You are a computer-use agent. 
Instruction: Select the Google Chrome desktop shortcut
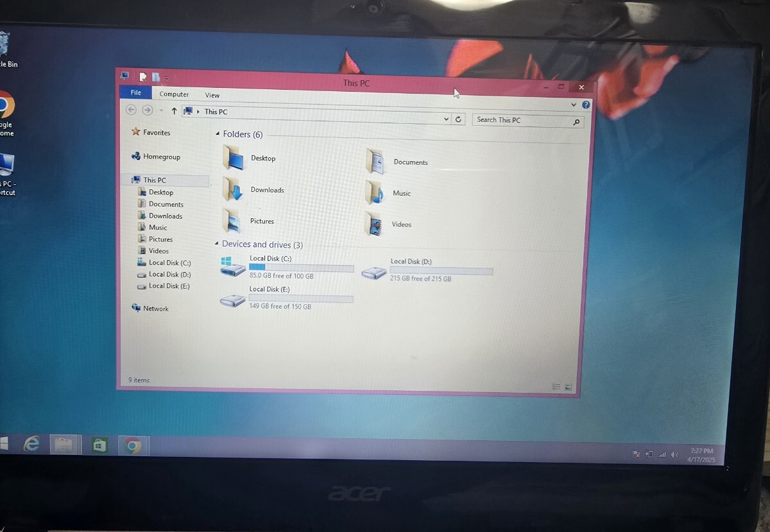click(6, 113)
